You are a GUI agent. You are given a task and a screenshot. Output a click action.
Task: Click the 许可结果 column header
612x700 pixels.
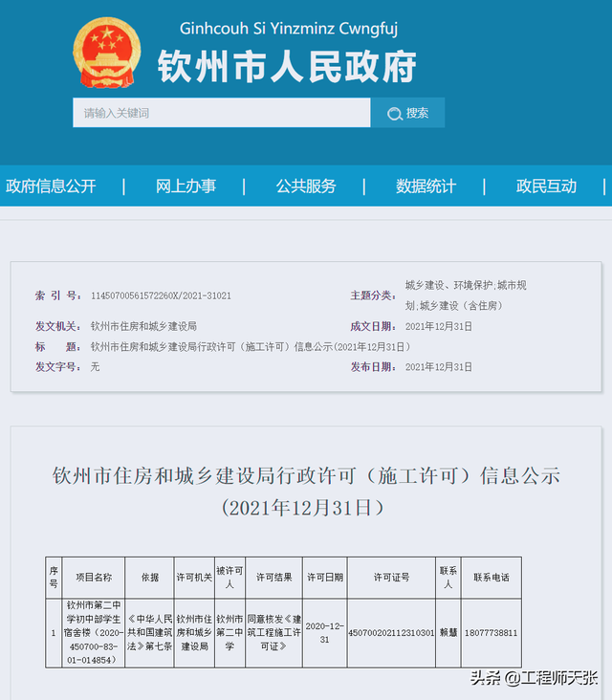274,578
